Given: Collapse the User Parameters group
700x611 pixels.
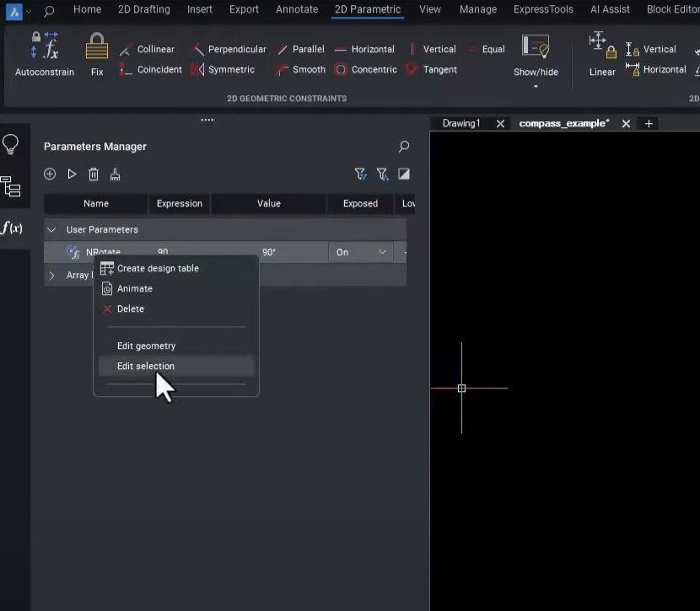Looking at the screenshot, I should 51,229.
